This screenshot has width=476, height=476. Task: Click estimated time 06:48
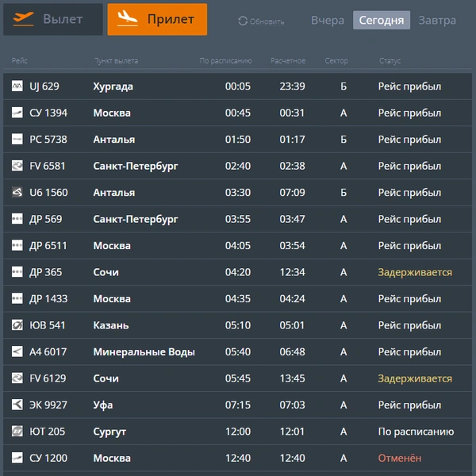tap(292, 351)
